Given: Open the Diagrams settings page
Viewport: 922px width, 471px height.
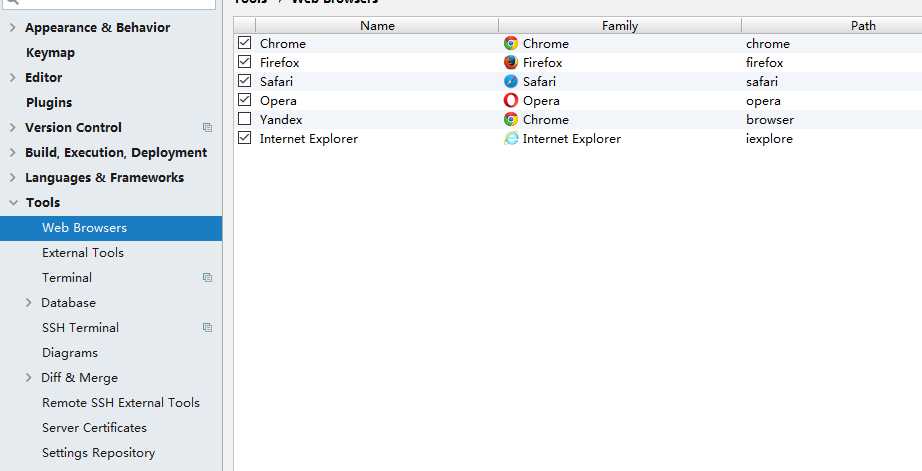Looking at the screenshot, I should [70, 353].
